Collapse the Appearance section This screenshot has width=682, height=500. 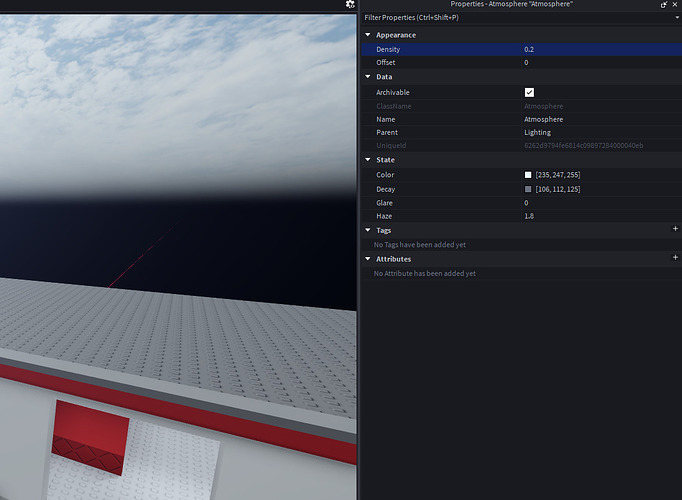click(368, 34)
